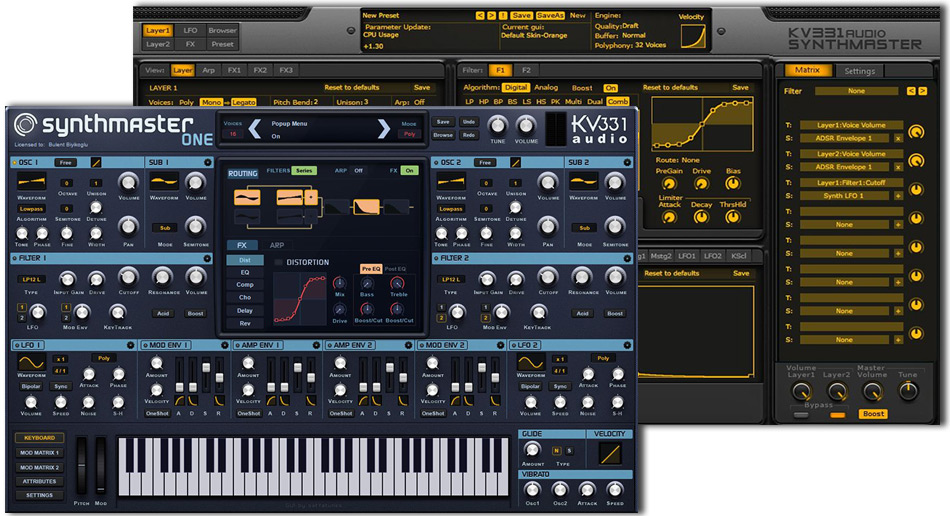Screen dimensions: 950x516
Task: Select Layer2 in orange window
Action: [158, 44]
